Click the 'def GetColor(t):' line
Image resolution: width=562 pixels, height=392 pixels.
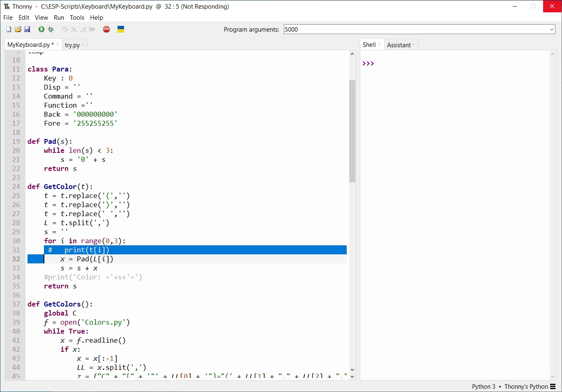tap(60, 187)
